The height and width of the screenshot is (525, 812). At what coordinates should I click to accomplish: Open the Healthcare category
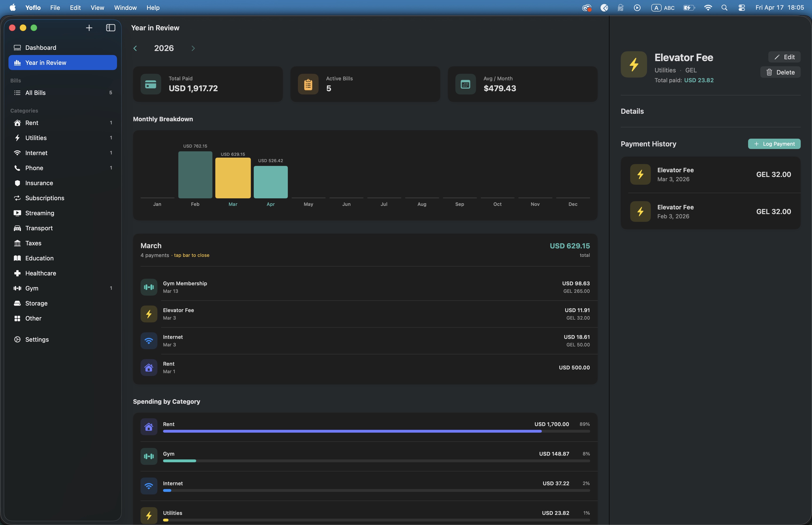pyautogui.click(x=41, y=273)
